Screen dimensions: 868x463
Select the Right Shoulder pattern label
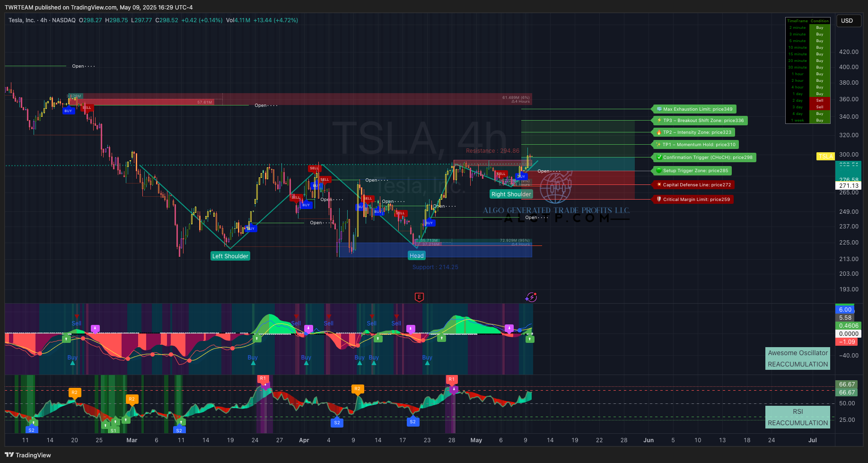511,194
